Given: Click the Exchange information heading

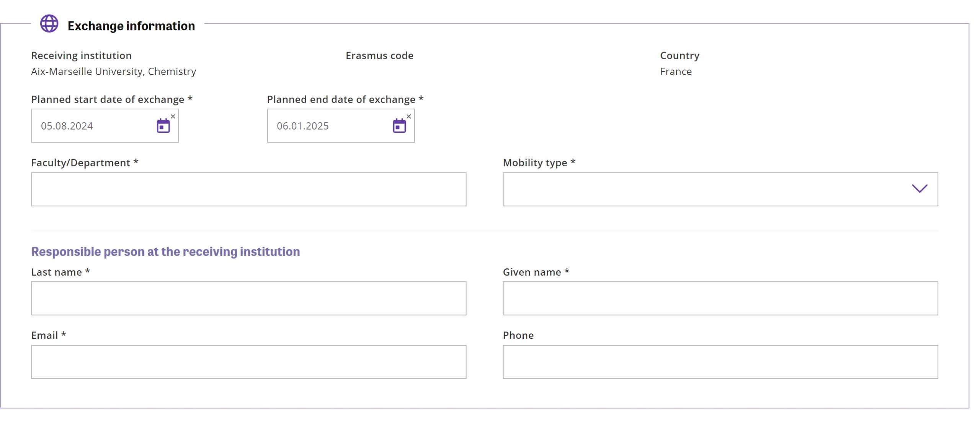Looking at the screenshot, I should (x=131, y=26).
